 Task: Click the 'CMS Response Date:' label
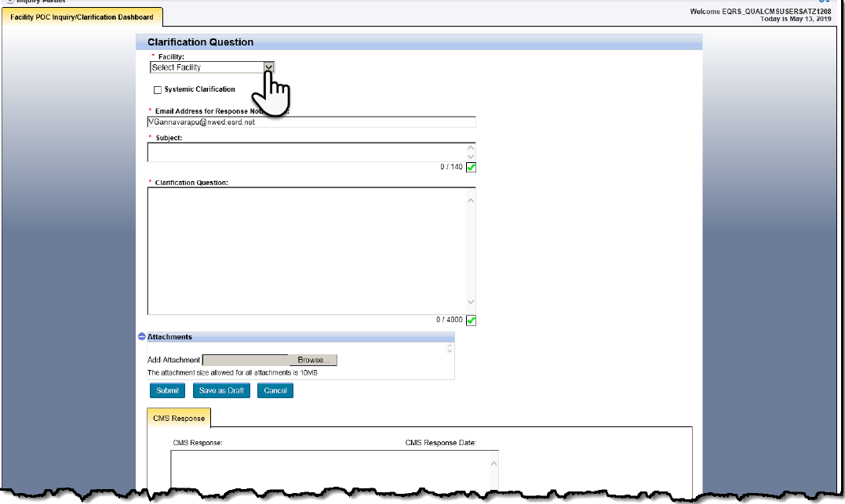pyautogui.click(x=441, y=443)
